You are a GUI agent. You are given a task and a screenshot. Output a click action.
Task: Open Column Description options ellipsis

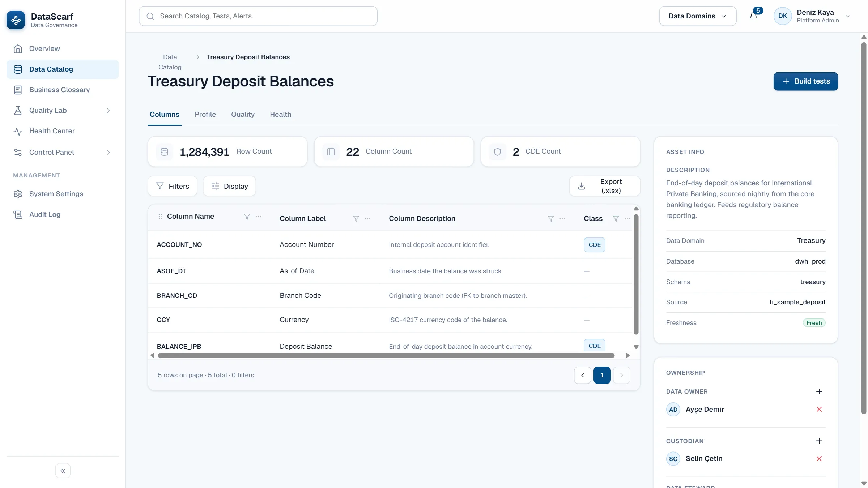tap(562, 218)
